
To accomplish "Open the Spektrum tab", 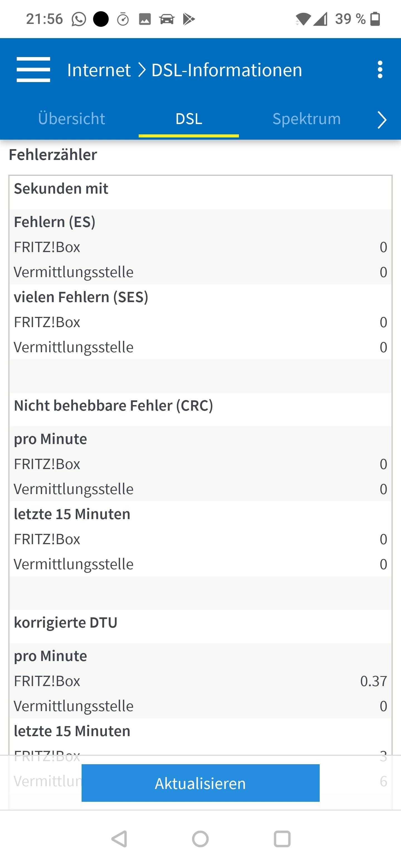I will tap(307, 119).
